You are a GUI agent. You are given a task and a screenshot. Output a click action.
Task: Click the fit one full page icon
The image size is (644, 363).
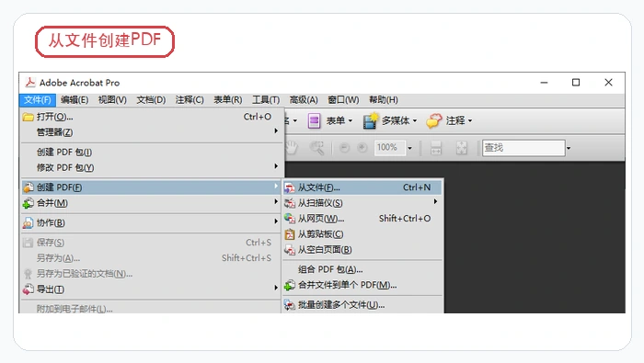coord(462,148)
